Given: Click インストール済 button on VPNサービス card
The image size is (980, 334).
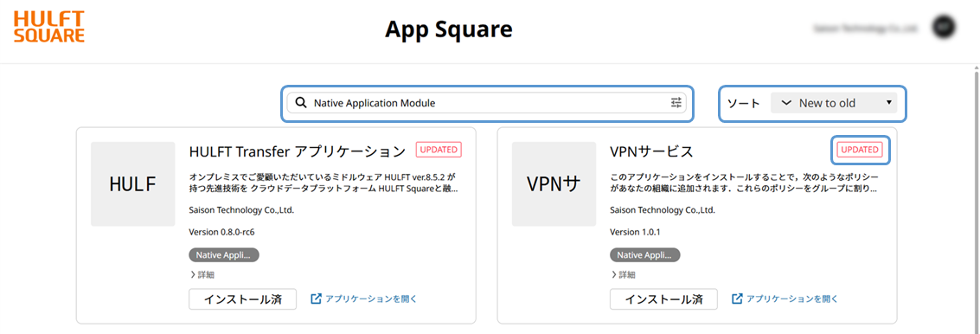Looking at the screenshot, I should coord(663,299).
